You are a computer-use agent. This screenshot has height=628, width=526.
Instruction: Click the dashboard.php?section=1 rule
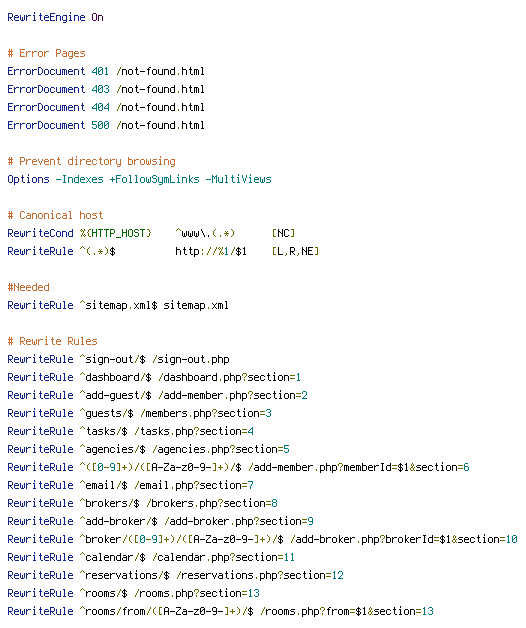(154, 378)
